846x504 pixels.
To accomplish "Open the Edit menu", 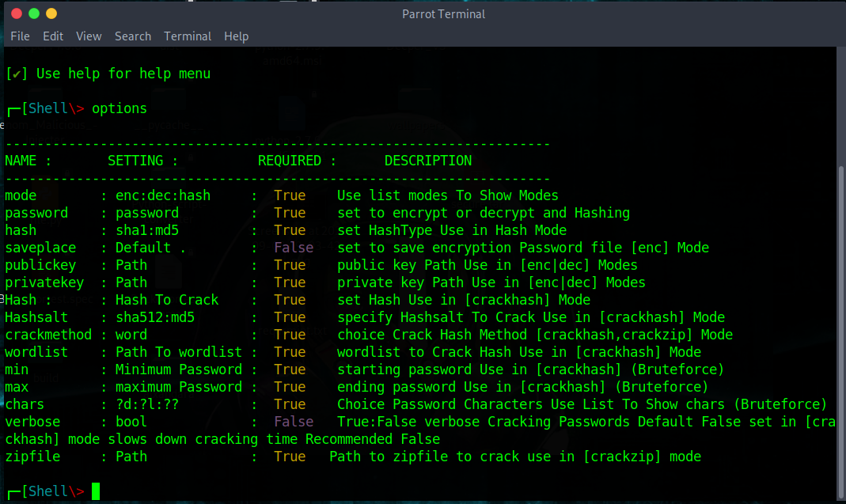I will 53,36.
